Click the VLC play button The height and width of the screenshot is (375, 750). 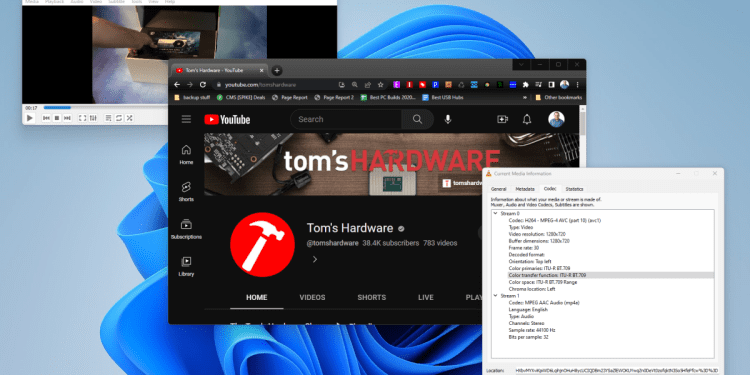pos(30,118)
